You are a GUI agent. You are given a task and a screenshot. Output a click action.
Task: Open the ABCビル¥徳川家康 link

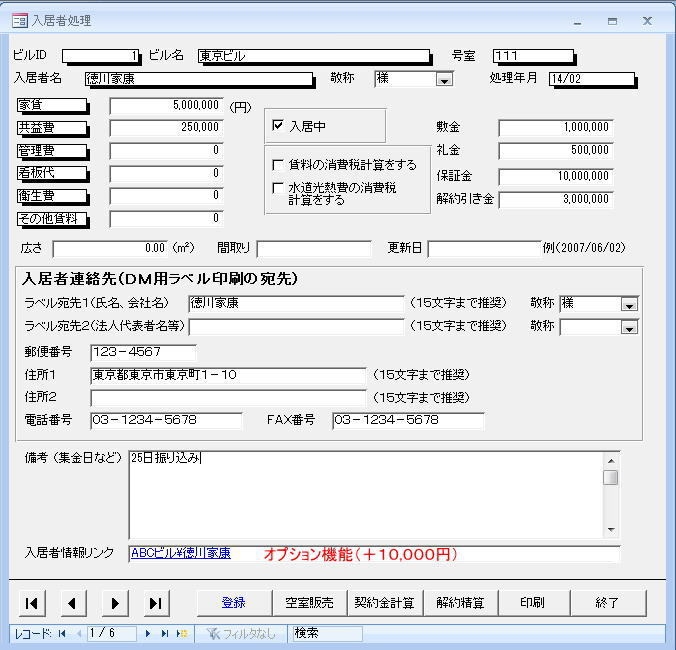coord(181,553)
